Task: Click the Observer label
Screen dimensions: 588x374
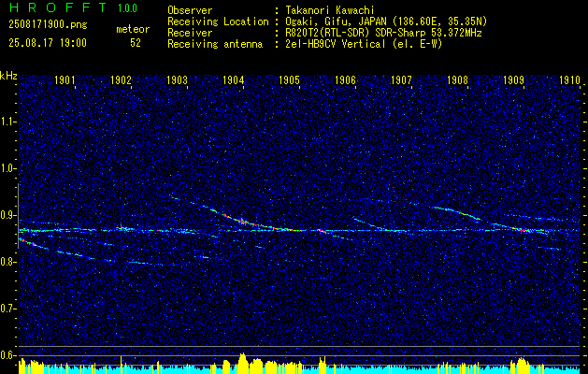Action: point(190,10)
